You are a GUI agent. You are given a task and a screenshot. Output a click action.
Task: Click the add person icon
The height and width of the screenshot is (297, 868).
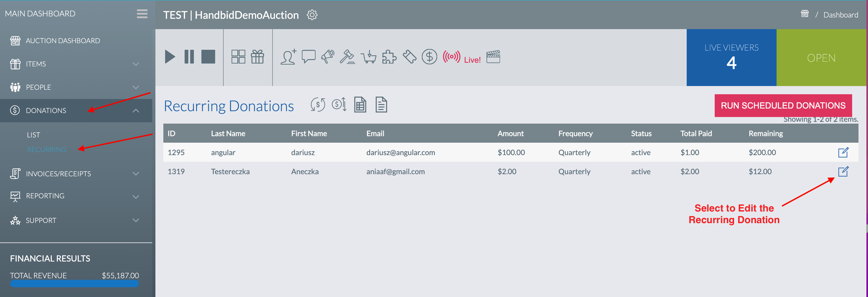(x=288, y=57)
